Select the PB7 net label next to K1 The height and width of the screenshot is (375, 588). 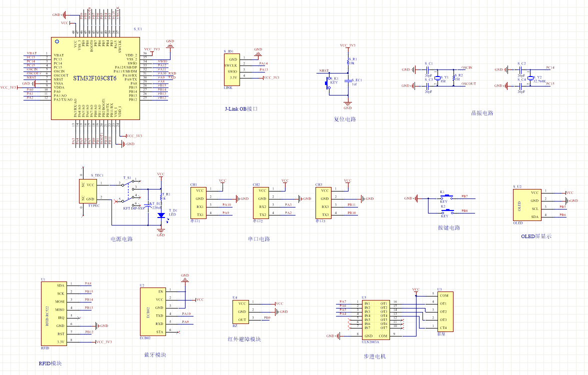point(464,196)
